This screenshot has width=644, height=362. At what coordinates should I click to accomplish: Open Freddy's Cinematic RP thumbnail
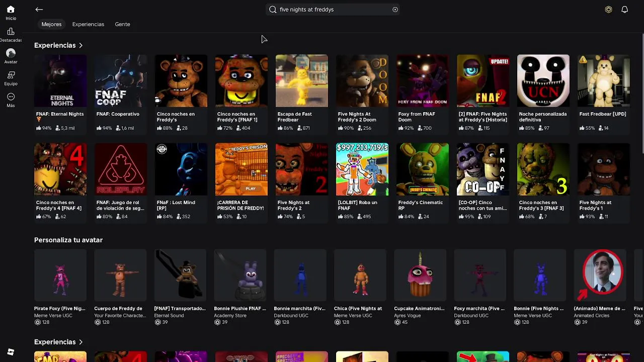click(x=423, y=169)
